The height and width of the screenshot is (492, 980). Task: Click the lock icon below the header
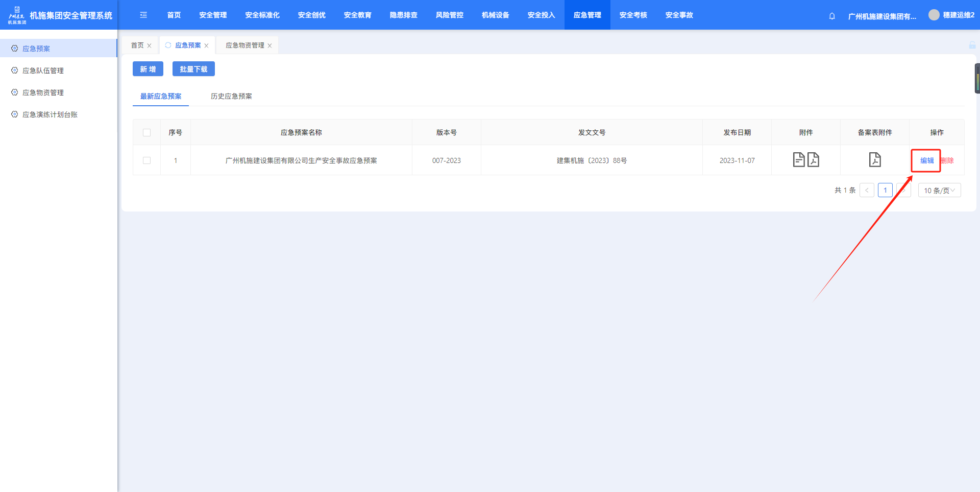(x=972, y=45)
